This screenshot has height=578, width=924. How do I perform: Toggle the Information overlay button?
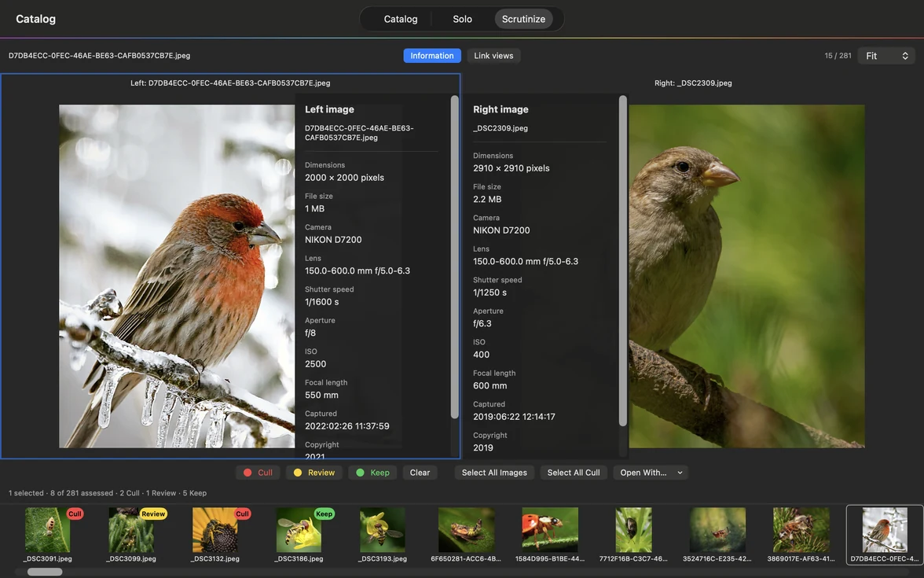pyautogui.click(x=432, y=55)
